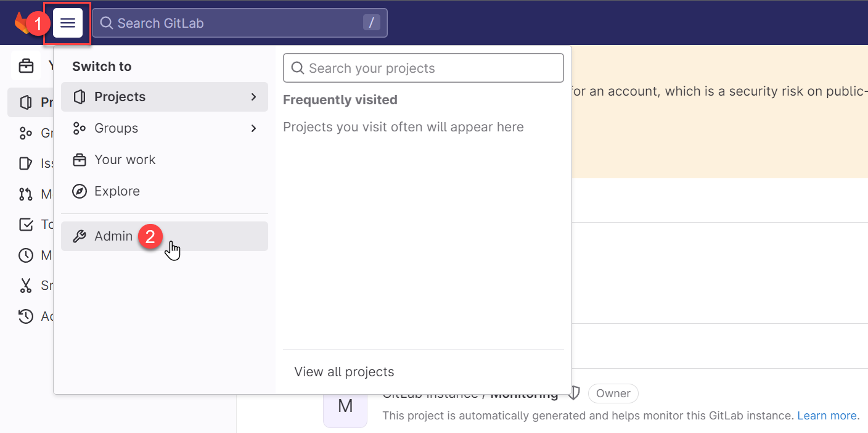Click the sidebar Groups icon
This screenshot has width=868, height=433.
(x=26, y=133)
